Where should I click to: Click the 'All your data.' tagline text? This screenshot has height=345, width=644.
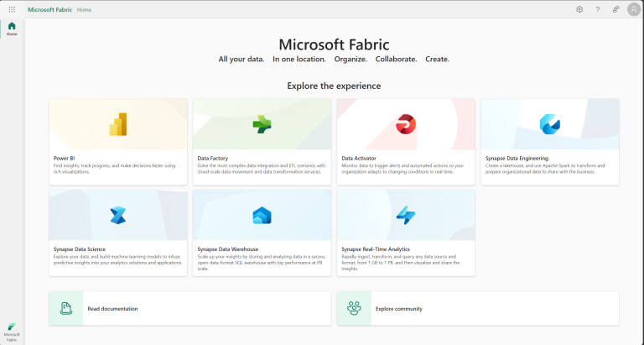pyautogui.click(x=241, y=60)
